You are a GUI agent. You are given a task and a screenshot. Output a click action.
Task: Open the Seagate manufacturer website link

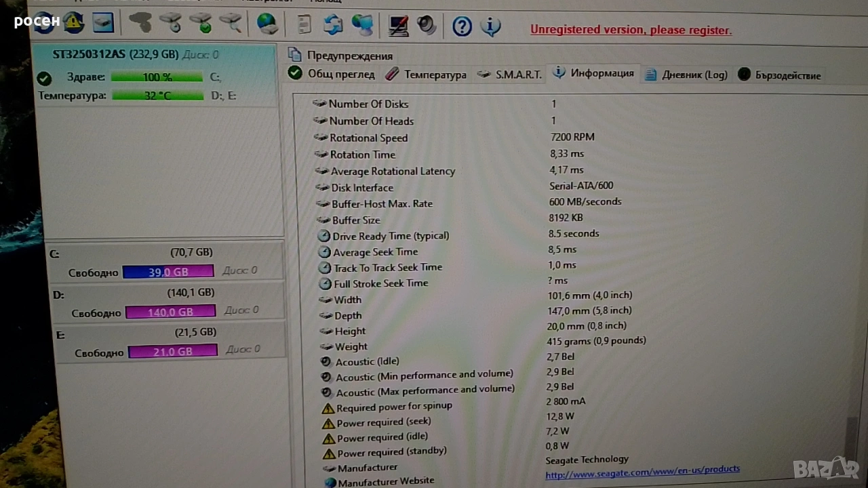[x=642, y=470]
